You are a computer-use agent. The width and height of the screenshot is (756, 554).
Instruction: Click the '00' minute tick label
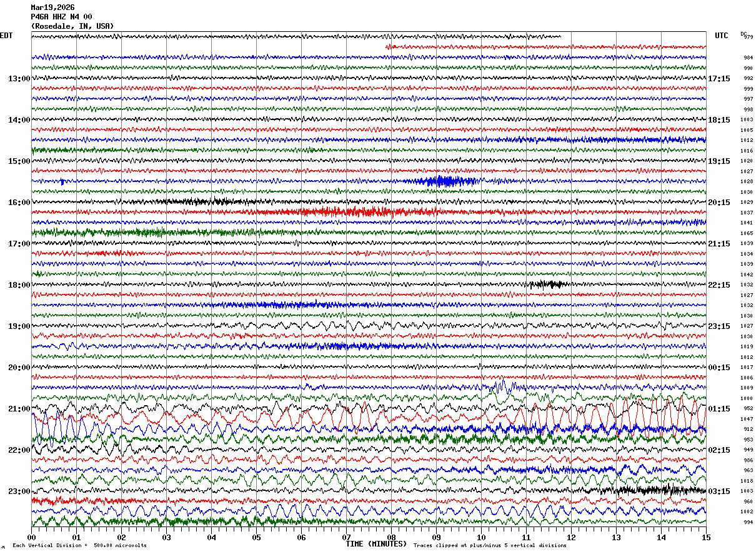pos(31,537)
